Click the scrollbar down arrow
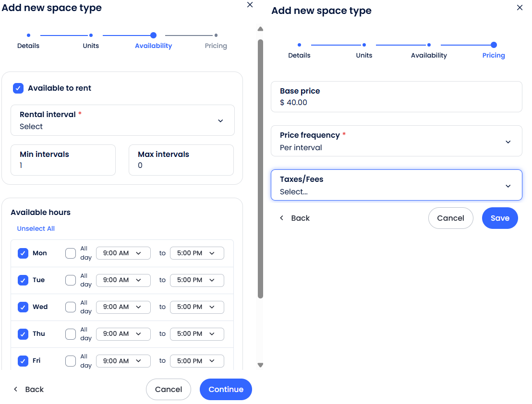 click(x=260, y=365)
